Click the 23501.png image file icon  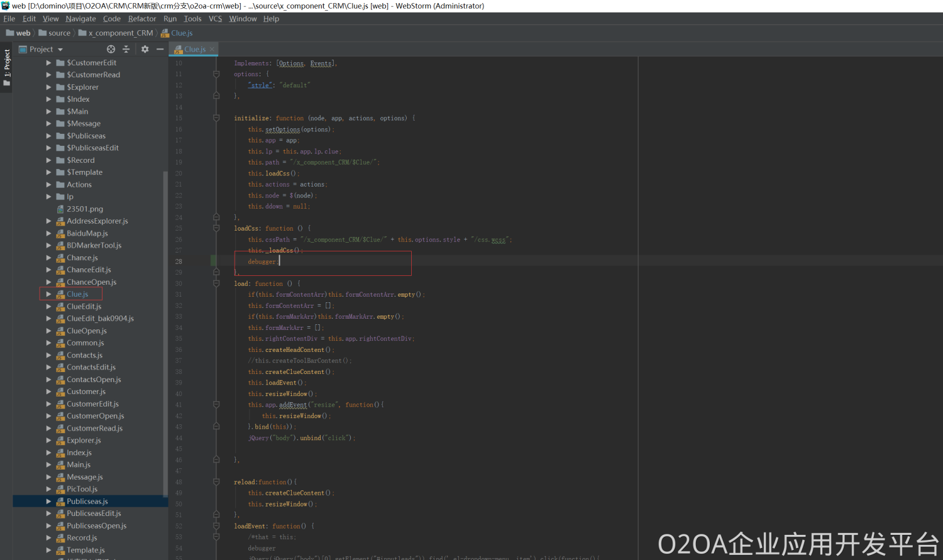pos(60,209)
